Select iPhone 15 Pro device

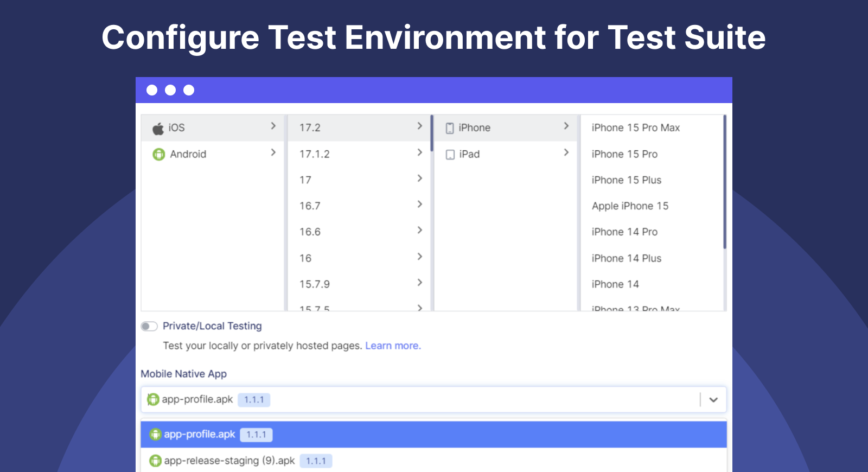coord(624,154)
